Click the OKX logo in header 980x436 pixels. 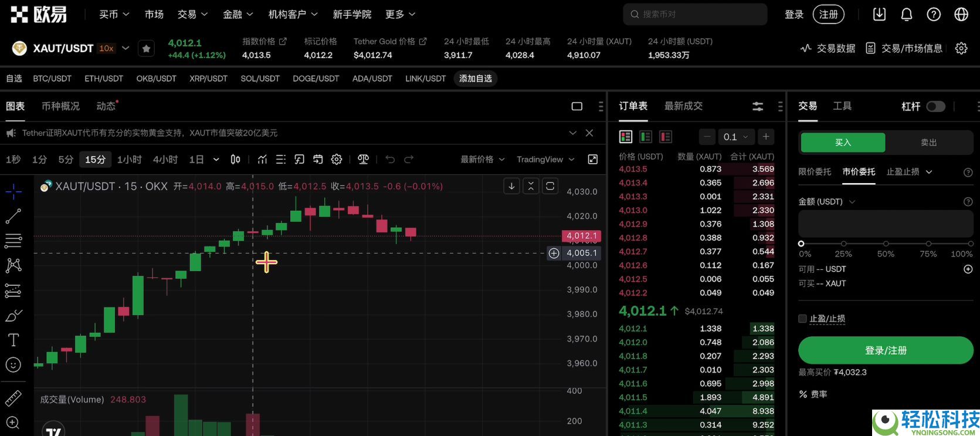point(39,14)
